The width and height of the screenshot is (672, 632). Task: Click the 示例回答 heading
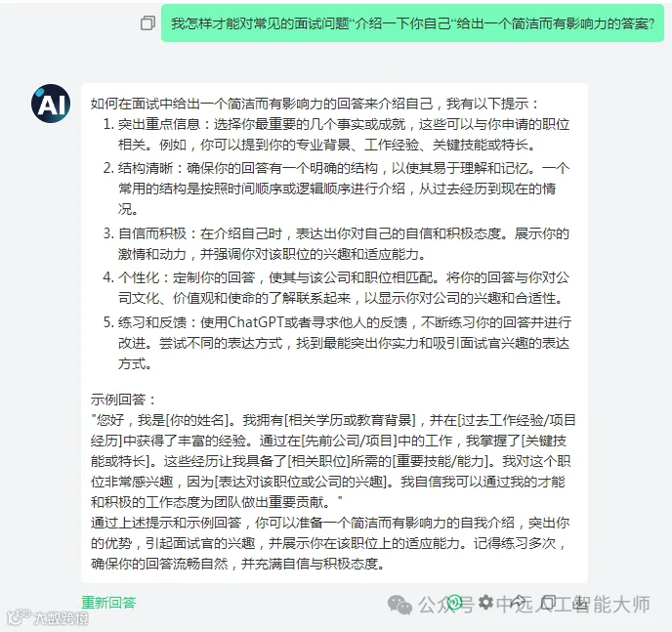(x=123, y=400)
